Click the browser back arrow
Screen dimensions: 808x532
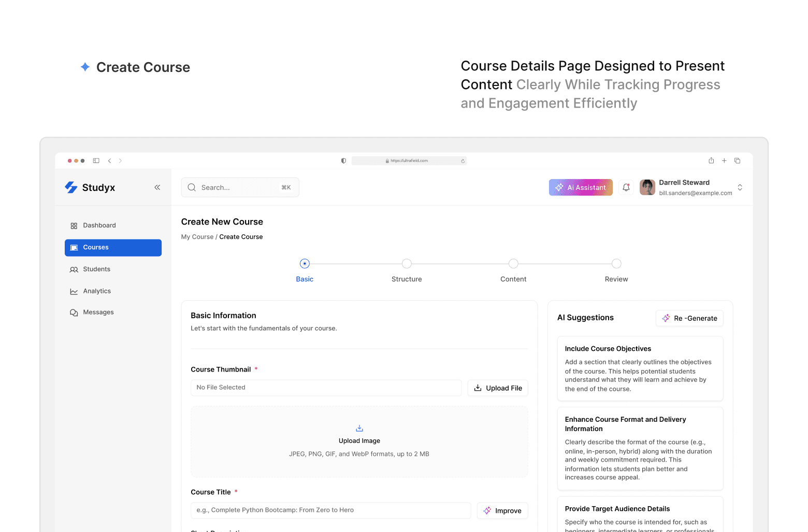coord(109,161)
